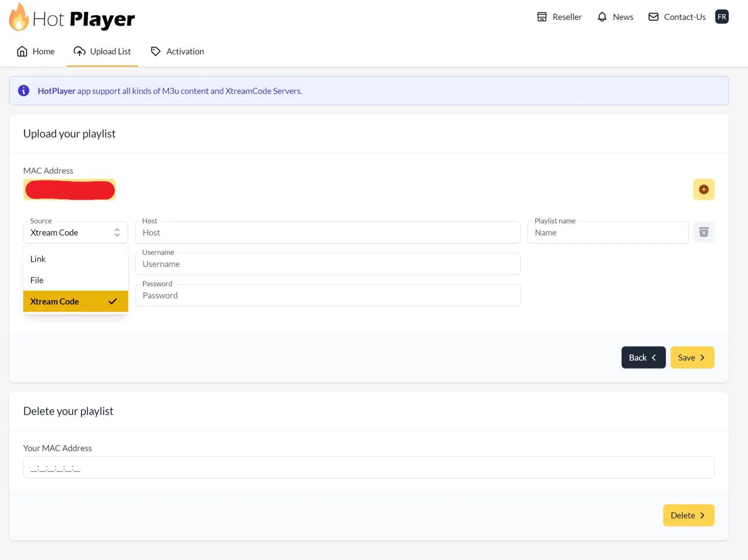
Task: Click the Your MAC Address field
Action: 368,467
